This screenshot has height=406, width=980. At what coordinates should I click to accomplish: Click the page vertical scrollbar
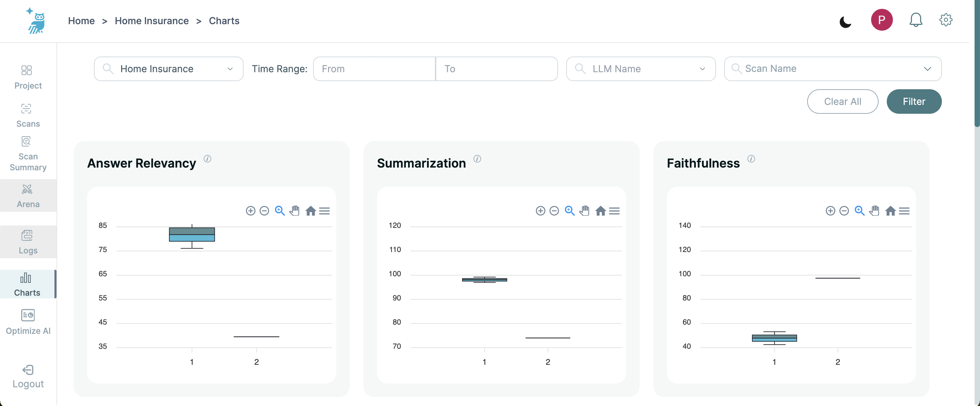click(977, 64)
